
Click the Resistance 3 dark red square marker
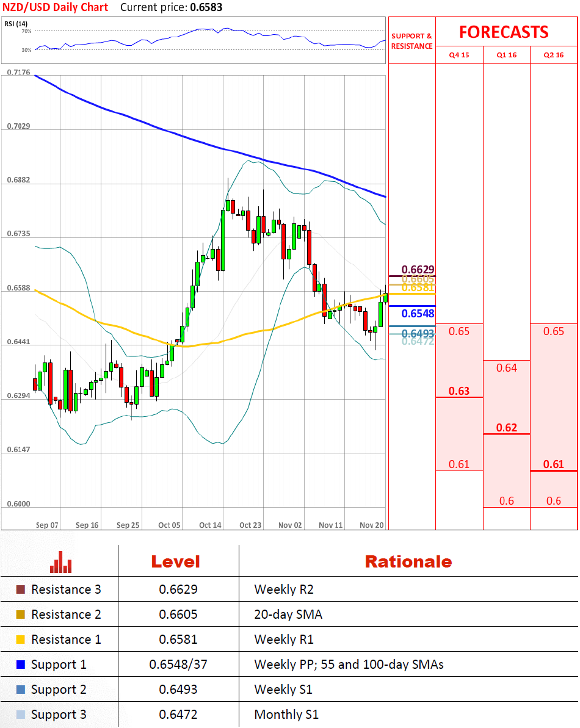tap(21, 589)
